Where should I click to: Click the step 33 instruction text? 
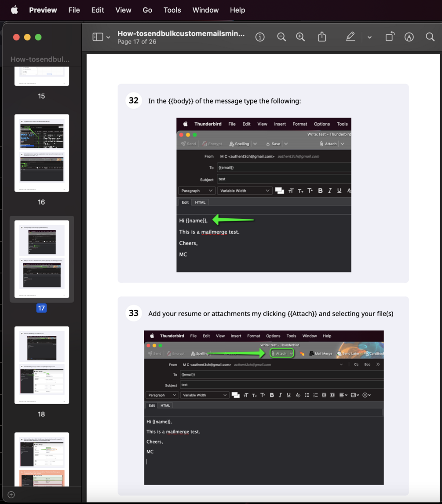(271, 314)
